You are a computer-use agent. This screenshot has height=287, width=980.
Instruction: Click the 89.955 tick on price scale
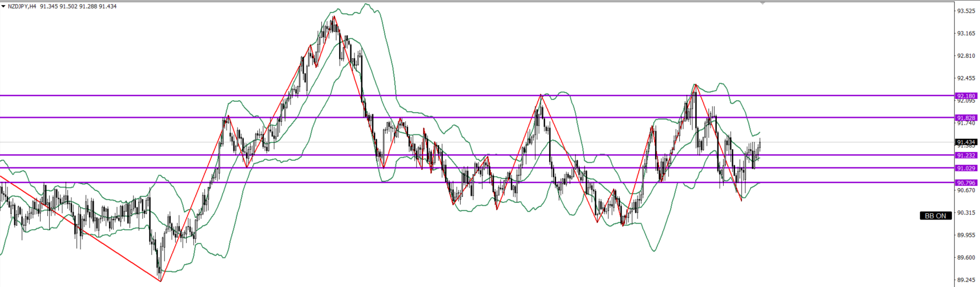pyautogui.click(x=966, y=235)
